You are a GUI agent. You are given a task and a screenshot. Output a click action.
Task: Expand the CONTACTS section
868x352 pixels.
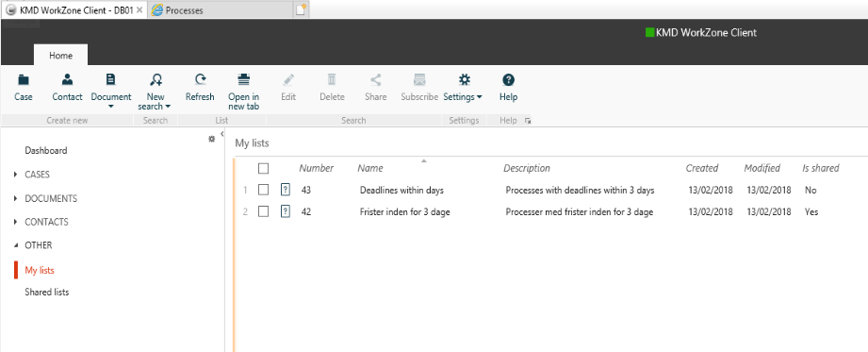pos(15,223)
